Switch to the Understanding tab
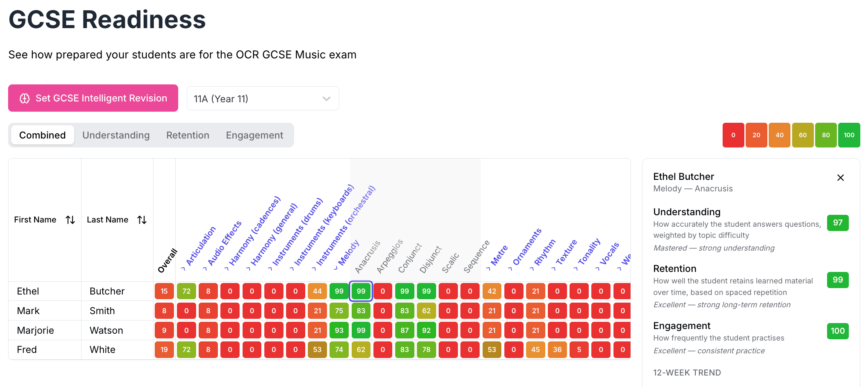 pyautogui.click(x=116, y=135)
